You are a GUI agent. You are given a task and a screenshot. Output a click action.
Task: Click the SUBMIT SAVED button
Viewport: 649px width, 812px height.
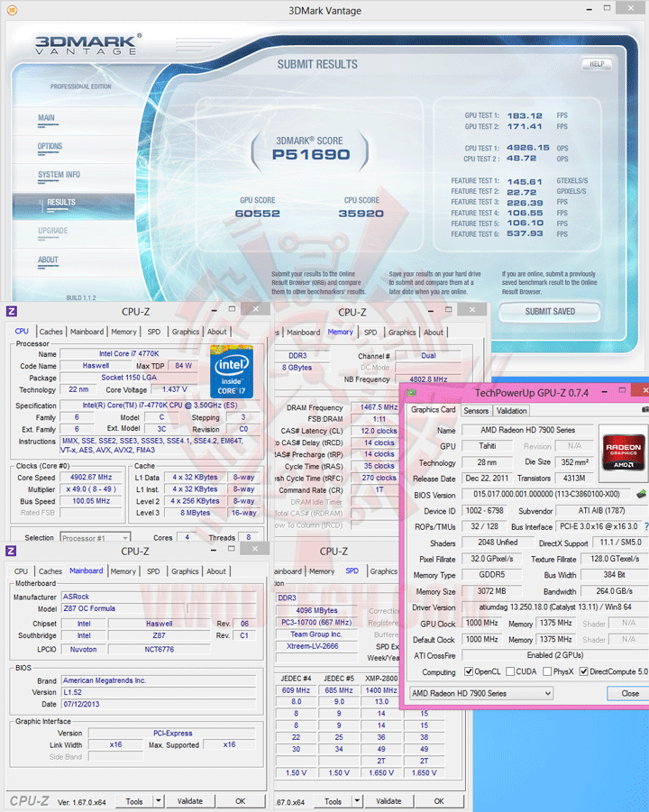550,312
